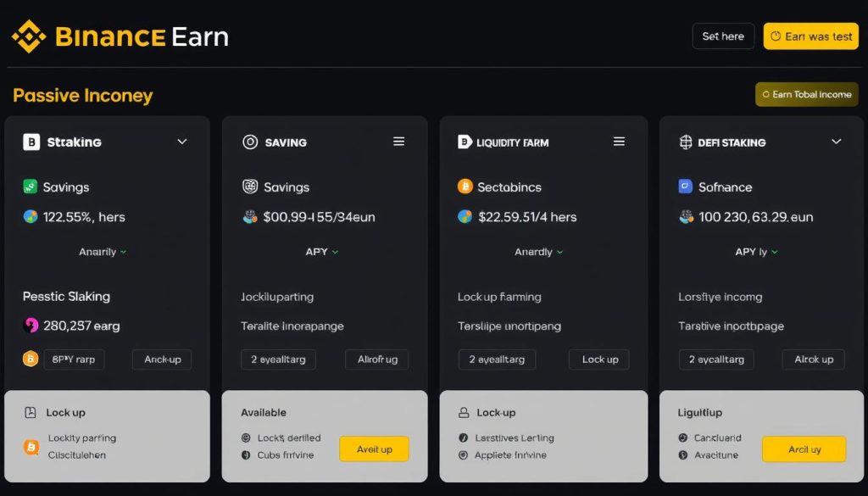Click the Set here button
Image resolution: width=868 pixels, height=496 pixels.
(723, 36)
